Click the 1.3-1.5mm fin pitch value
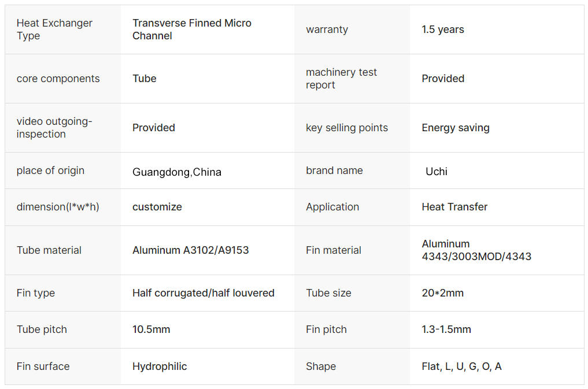 click(446, 329)
